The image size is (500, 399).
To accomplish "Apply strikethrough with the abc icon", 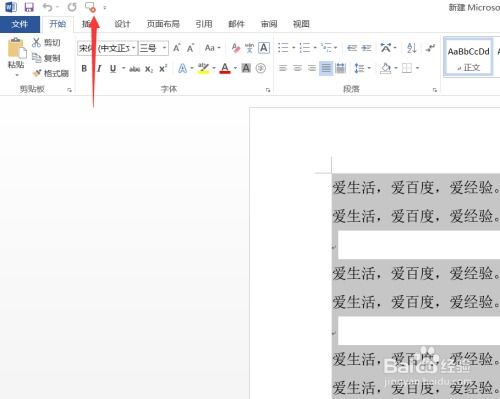I will pos(134,69).
